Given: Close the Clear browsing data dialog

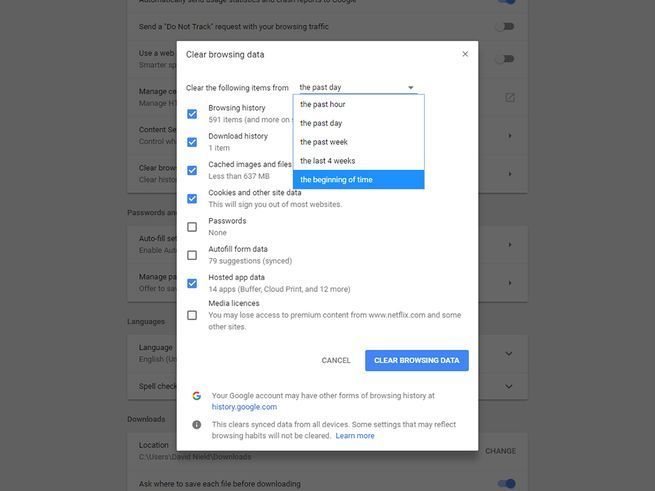Looking at the screenshot, I should (x=465, y=54).
